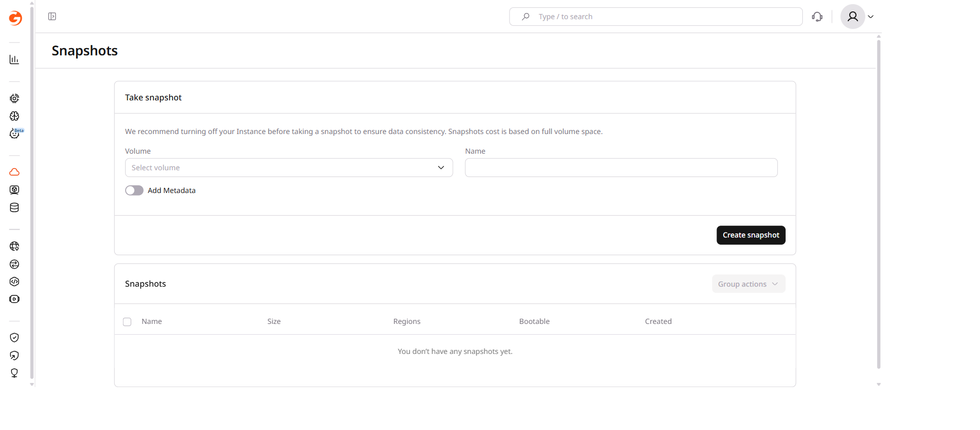The height and width of the screenshot is (430, 980).
Task: Open the bar chart reports icon
Action: [14, 60]
